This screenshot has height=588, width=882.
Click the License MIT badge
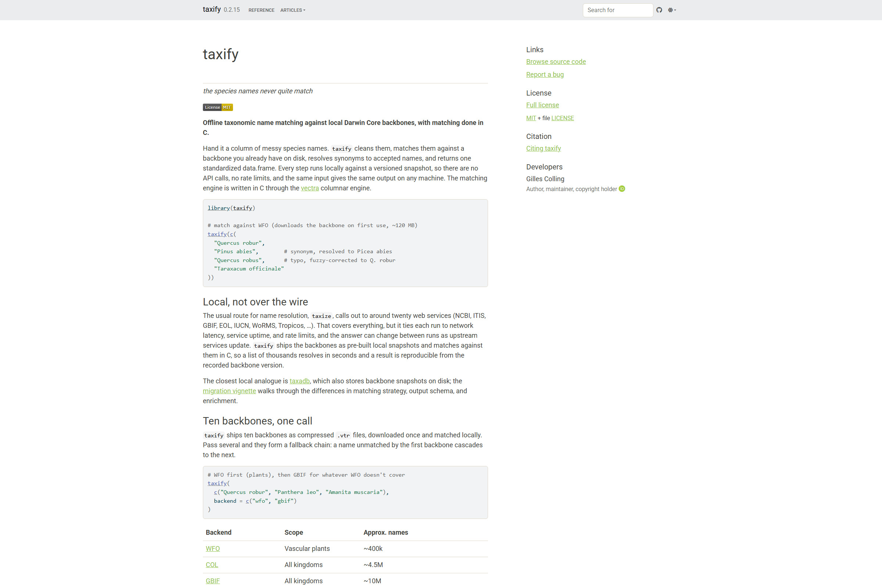pos(218,107)
